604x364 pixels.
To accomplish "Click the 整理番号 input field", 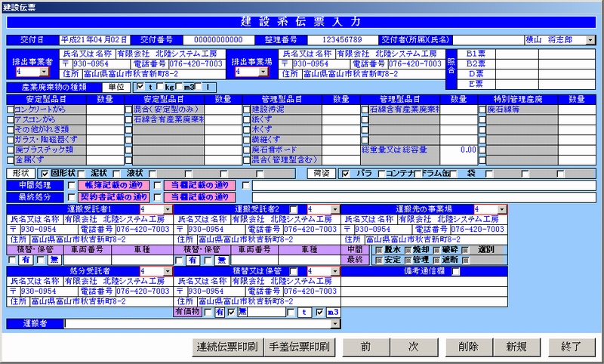I will (x=341, y=39).
